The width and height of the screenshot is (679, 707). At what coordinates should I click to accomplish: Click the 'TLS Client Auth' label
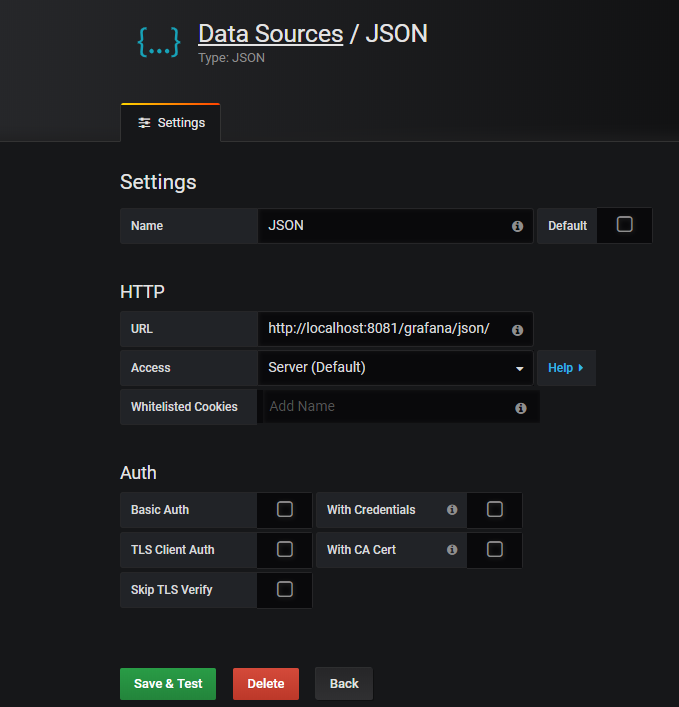tap(173, 550)
